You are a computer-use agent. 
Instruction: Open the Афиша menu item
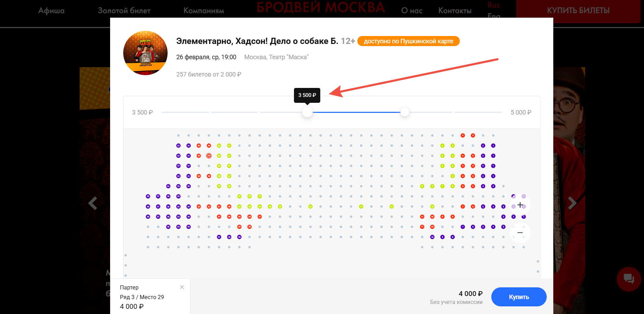[51, 11]
